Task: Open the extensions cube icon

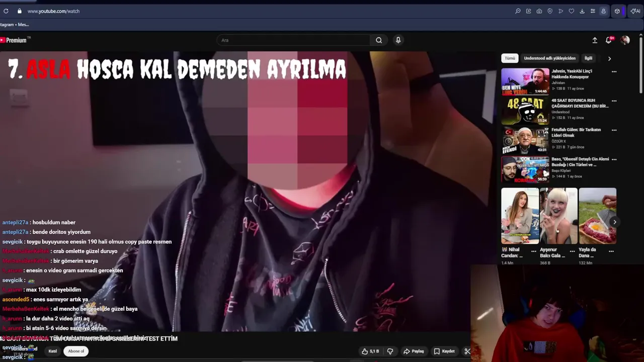Action: [617, 11]
